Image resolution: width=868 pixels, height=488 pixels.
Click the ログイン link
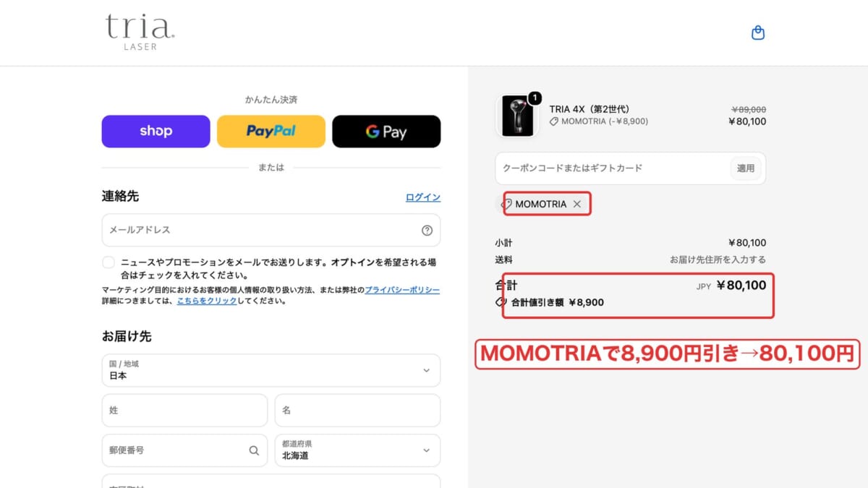423,197
